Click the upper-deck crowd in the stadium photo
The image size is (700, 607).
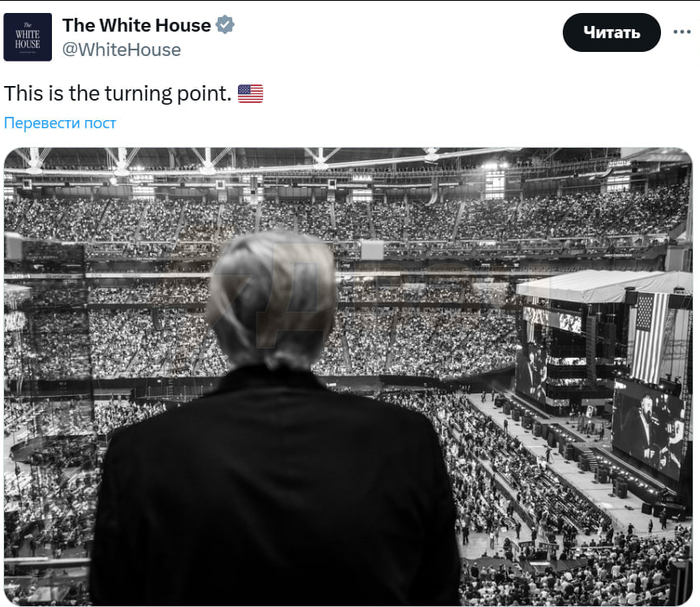coord(348,220)
